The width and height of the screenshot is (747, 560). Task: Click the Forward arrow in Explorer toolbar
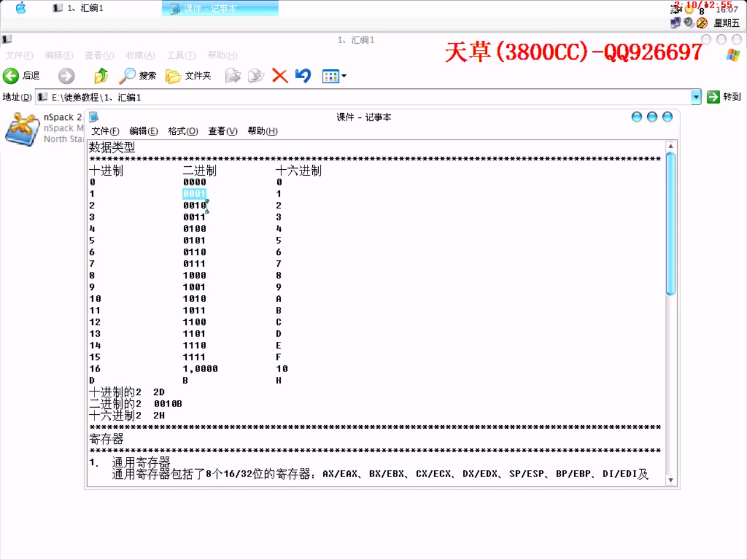[x=66, y=76]
